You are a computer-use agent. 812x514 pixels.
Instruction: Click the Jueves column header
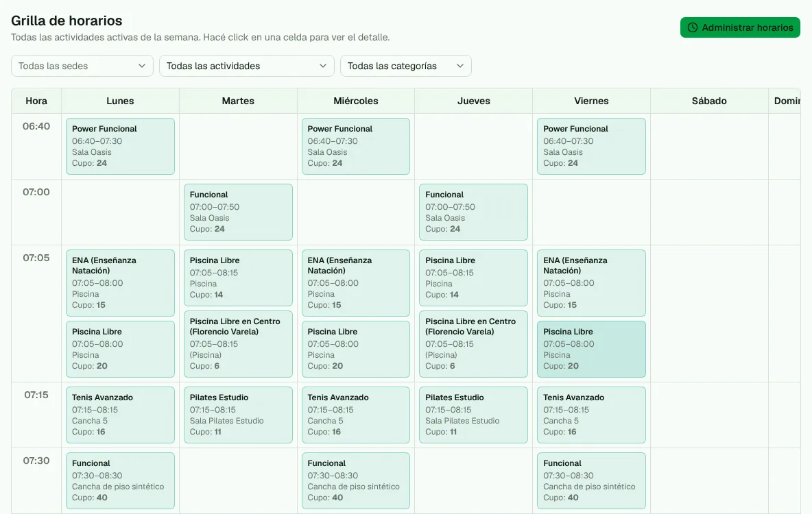pyautogui.click(x=473, y=101)
